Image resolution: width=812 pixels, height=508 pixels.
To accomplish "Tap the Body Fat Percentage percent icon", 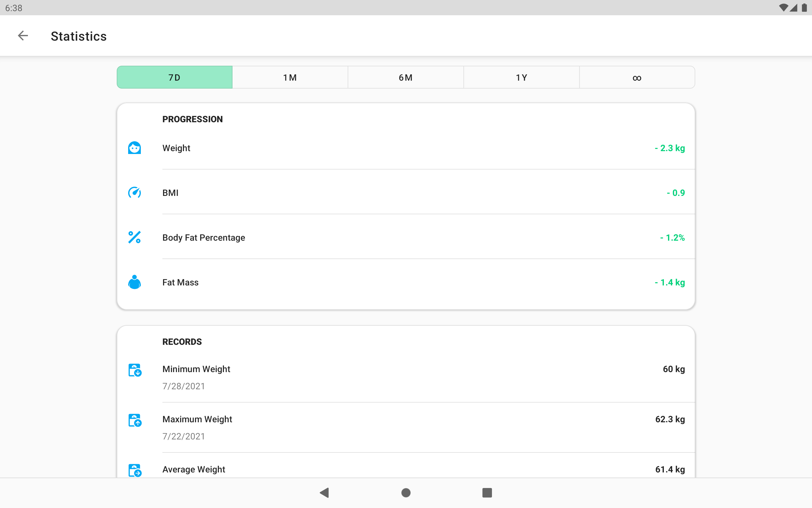I will 134,237.
